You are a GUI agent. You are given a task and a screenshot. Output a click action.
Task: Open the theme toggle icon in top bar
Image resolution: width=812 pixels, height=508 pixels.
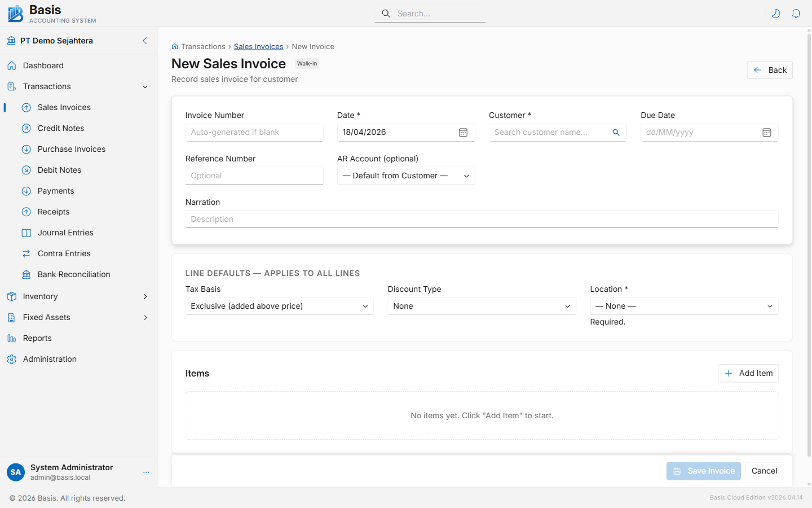[x=776, y=13]
